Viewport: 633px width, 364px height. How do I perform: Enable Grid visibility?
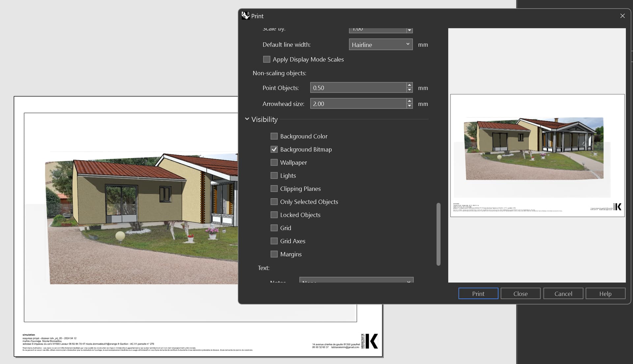274,228
